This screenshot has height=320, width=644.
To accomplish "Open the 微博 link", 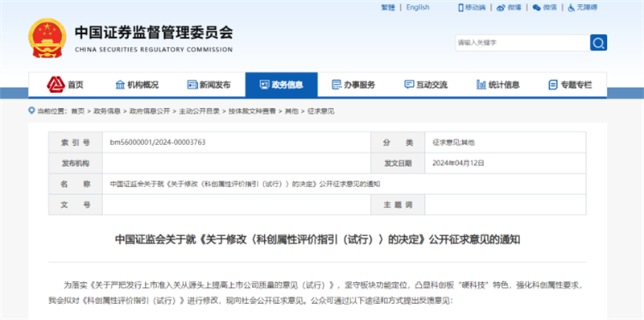I will [x=514, y=7].
